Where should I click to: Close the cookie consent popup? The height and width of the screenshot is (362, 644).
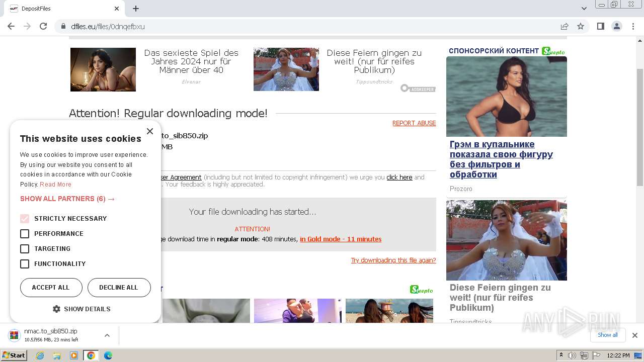point(150,131)
